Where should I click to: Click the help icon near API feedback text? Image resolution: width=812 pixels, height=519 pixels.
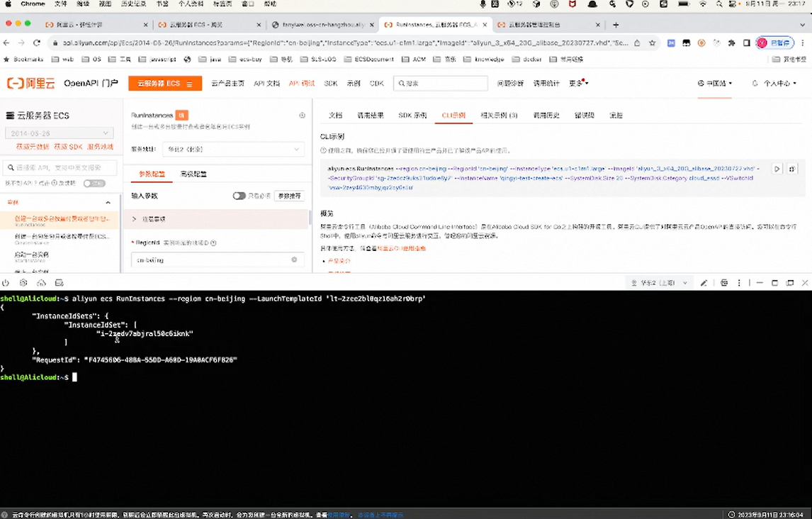pos(55,183)
